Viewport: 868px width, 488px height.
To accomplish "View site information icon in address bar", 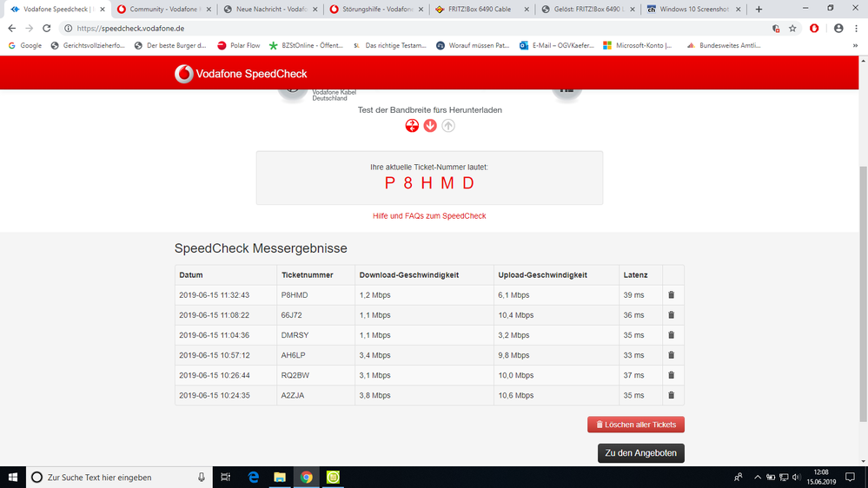I will [x=68, y=28].
